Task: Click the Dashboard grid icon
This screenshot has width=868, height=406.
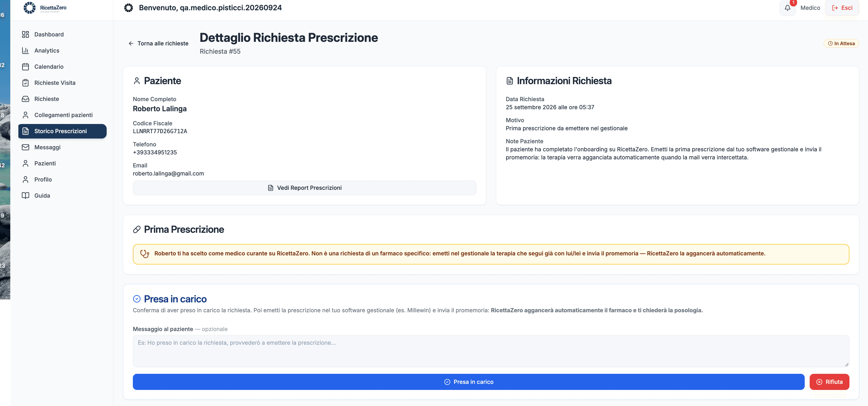Action: [25, 34]
